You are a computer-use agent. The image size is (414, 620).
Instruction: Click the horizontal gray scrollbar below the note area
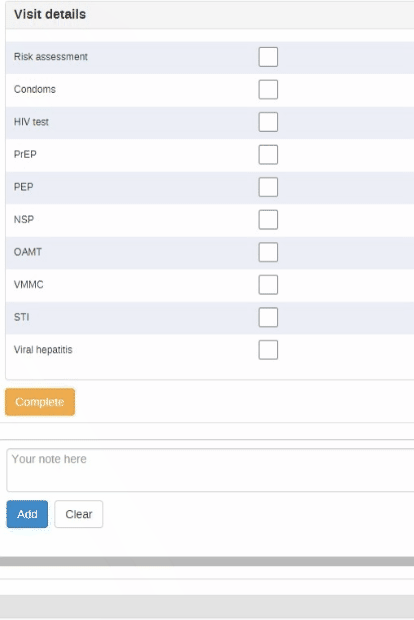(207, 561)
